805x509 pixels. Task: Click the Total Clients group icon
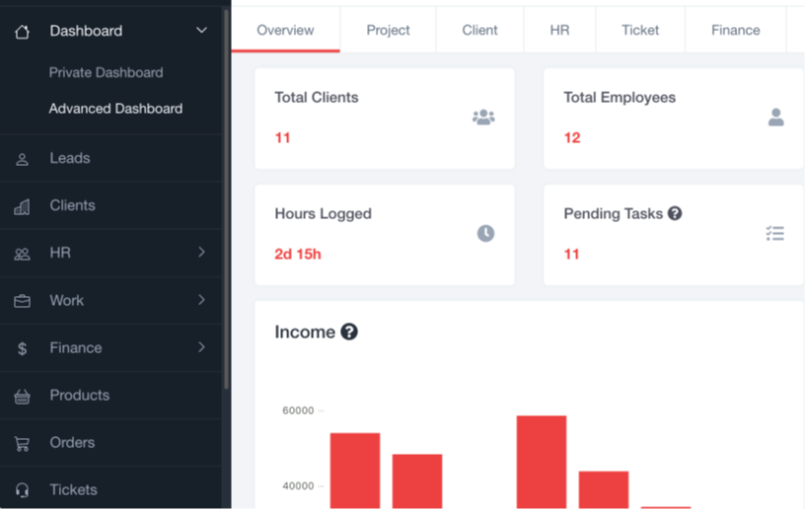tap(483, 117)
